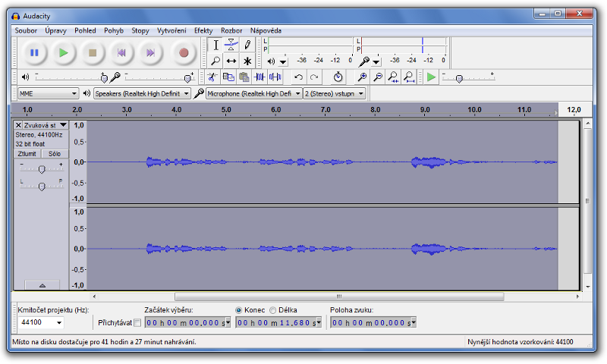Click the Stop button in transport toolbar
Viewport: 607px width, 364px height.
pyautogui.click(x=93, y=53)
